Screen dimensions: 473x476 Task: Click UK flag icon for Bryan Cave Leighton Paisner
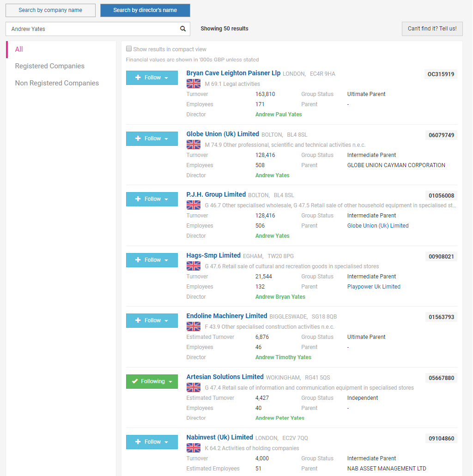click(x=194, y=84)
